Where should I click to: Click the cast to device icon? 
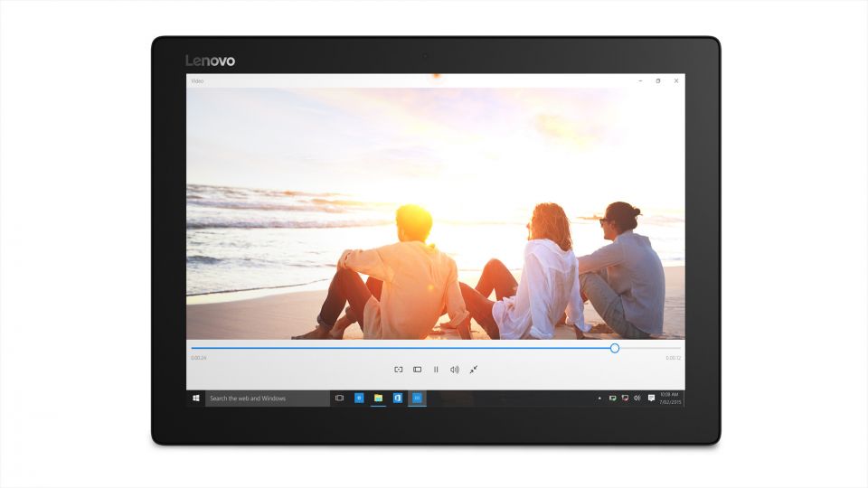click(x=399, y=370)
